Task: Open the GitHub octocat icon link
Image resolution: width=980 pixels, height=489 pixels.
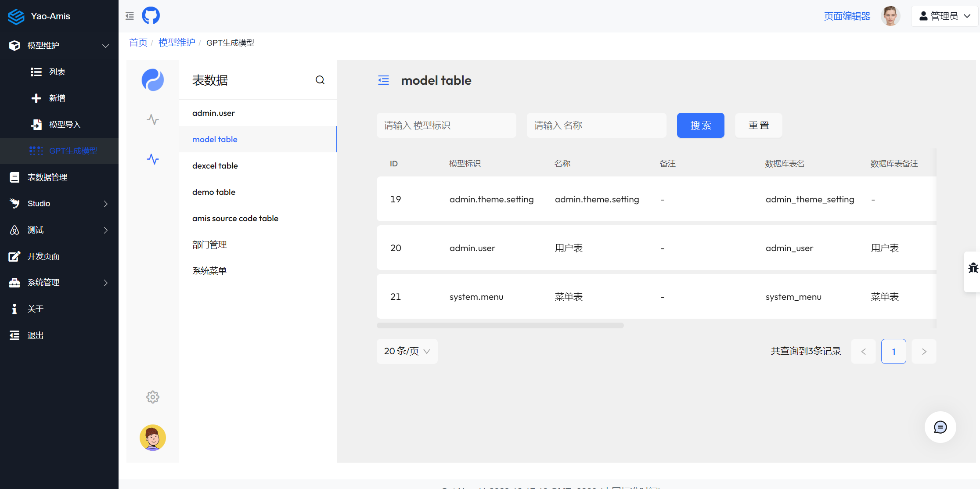Action: [x=151, y=16]
